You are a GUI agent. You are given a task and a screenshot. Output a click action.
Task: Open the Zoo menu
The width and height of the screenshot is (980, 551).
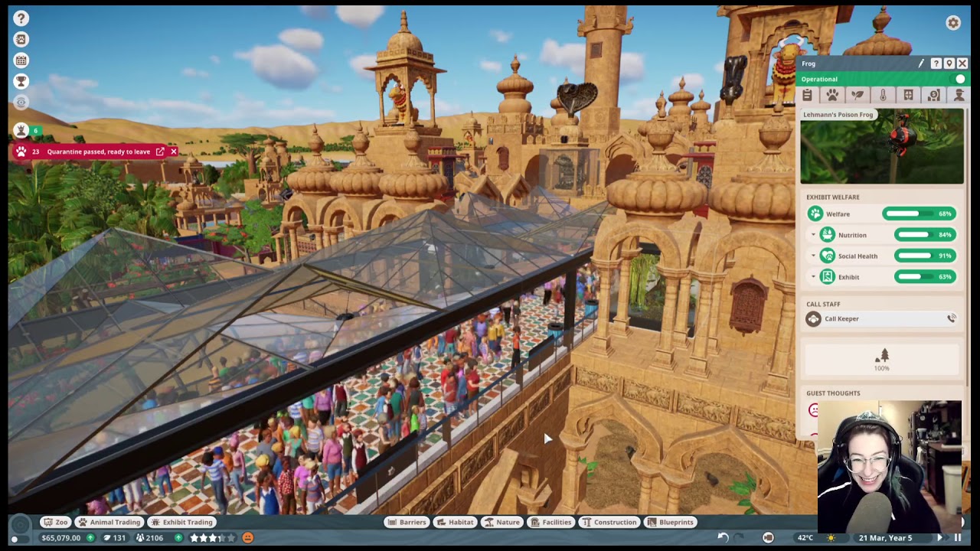(x=55, y=522)
